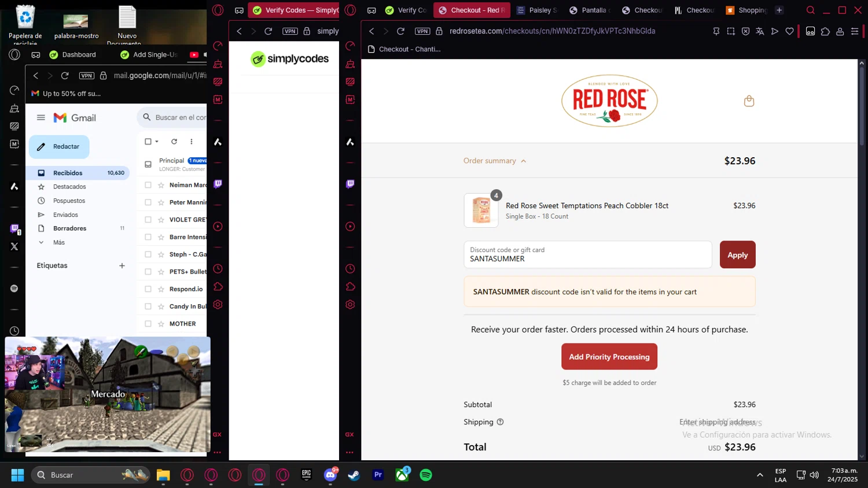
Task: Click the Red Rose page vertical scrollbar
Action: pos(862,107)
